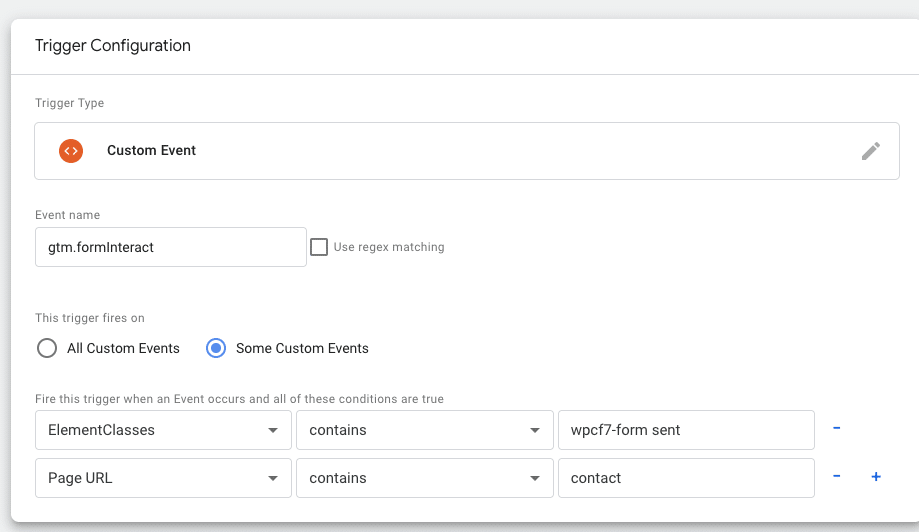Open the contains operator dropdown for ElementClasses

click(x=424, y=430)
